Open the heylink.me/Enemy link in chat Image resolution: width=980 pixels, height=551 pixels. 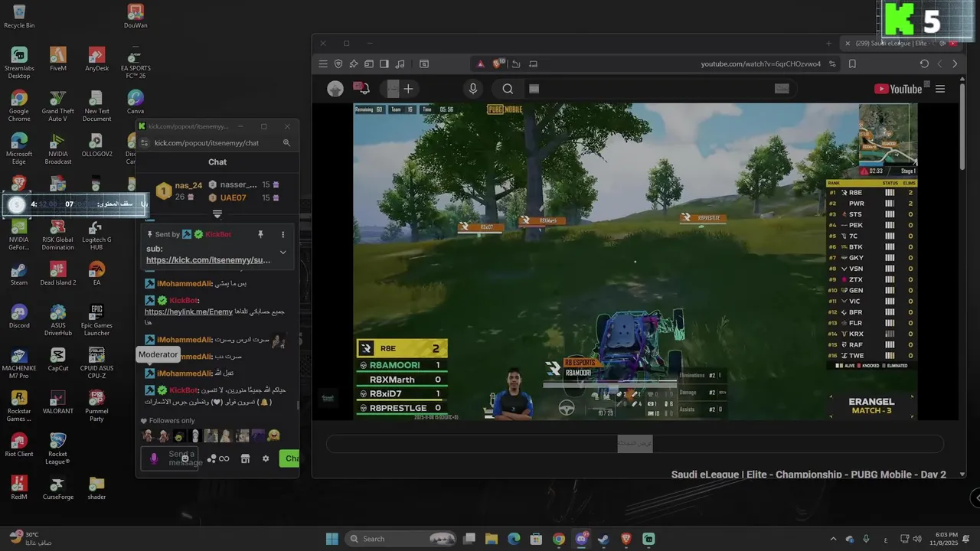(189, 311)
